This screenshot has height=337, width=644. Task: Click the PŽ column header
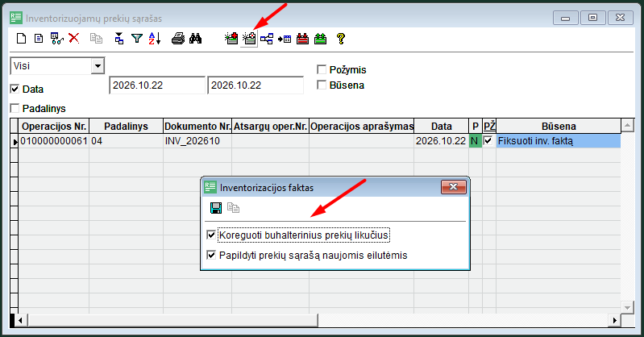click(x=489, y=126)
